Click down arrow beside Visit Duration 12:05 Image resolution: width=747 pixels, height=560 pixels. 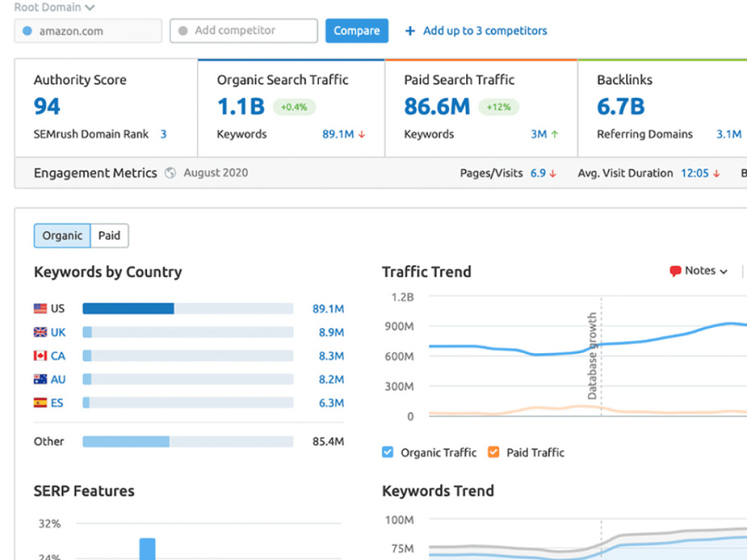[x=716, y=174]
